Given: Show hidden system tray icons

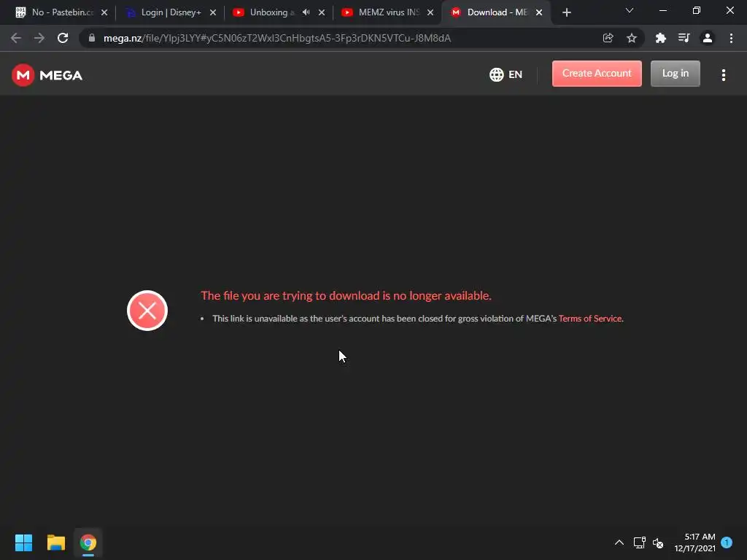Looking at the screenshot, I should [x=619, y=542].
